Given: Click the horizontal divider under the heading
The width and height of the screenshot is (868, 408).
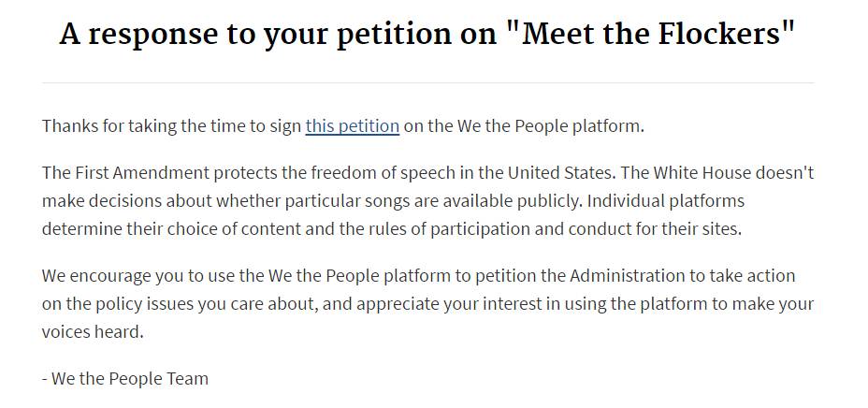Looking at the screenshot, I should (x=427, y=83).
